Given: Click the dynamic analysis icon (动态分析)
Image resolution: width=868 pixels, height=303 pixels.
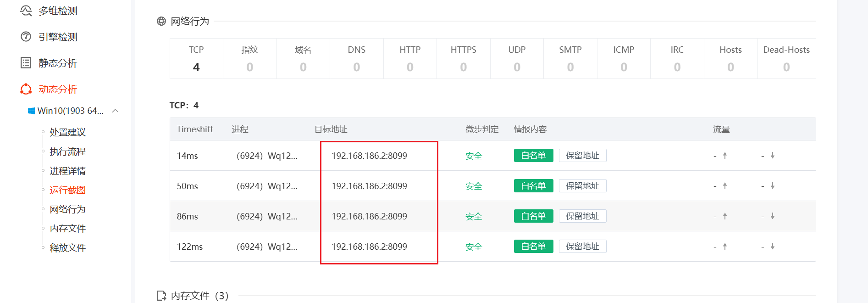Looking at the screenshot, I should pyautogui.click(x=26, y=89).
